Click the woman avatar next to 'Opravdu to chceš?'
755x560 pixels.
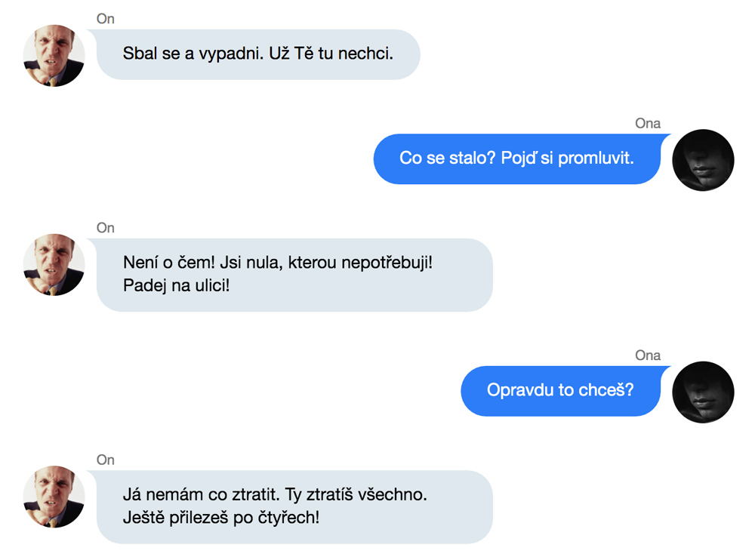tap(703, 392)
